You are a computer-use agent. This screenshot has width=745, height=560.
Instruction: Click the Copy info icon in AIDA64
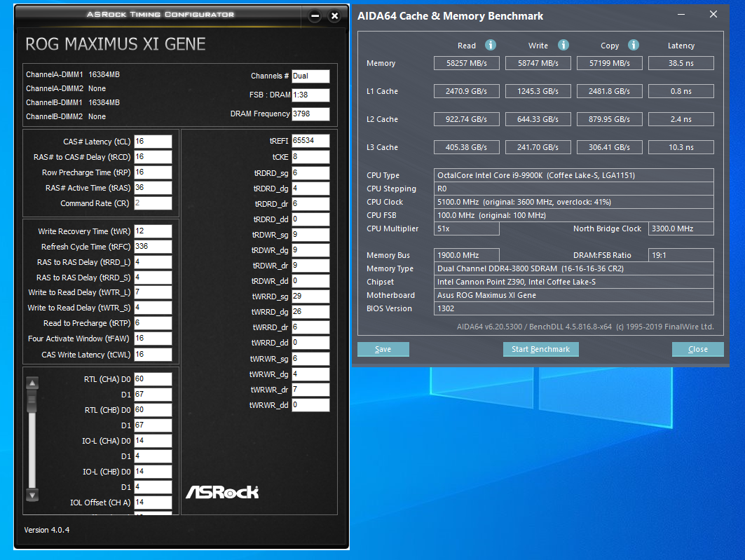point(634,45)
